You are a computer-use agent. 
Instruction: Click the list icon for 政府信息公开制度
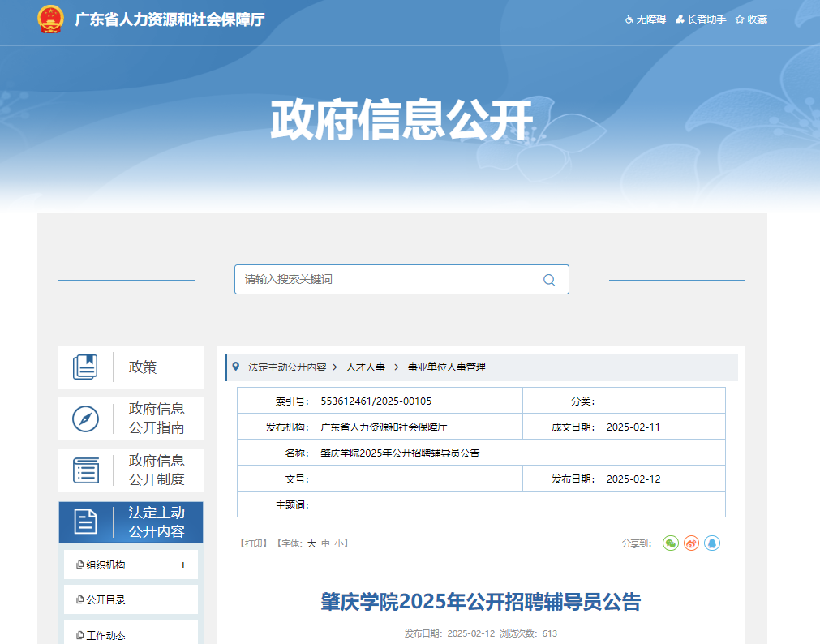tap(85, 470)
